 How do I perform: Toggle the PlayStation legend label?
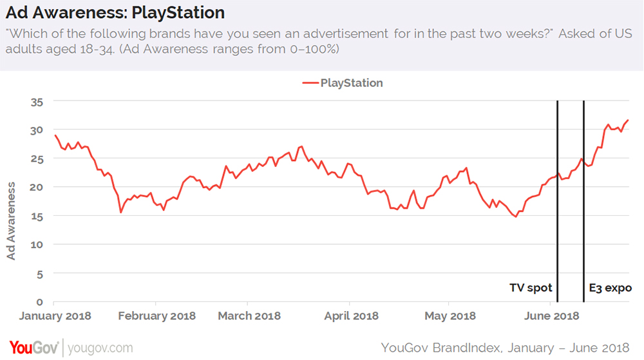352,83
